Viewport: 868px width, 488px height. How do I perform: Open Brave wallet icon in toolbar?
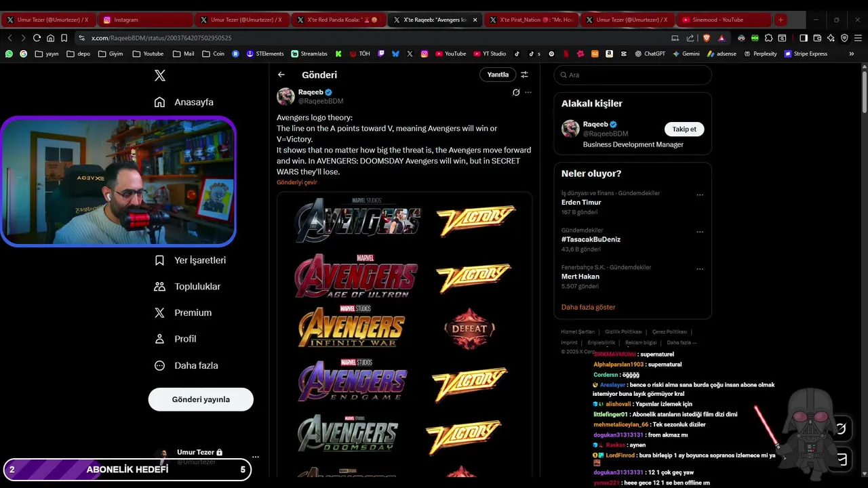point(817,38)
